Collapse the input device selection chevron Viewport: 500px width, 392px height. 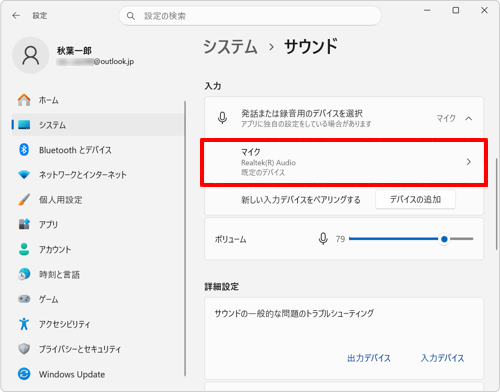pyautogui.click(x=469, y=118)
